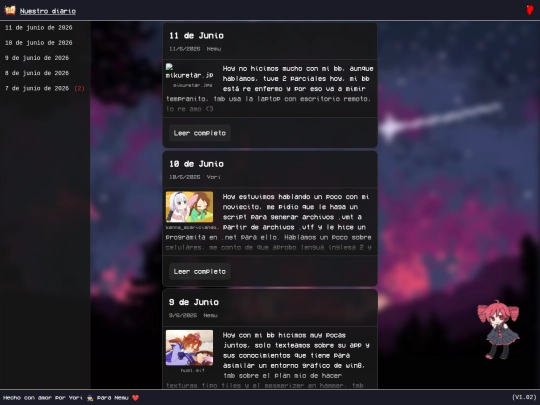Click the red-haired chibi mascot character
The width and height of the screenshot is (540, 405).
point(498,330)
